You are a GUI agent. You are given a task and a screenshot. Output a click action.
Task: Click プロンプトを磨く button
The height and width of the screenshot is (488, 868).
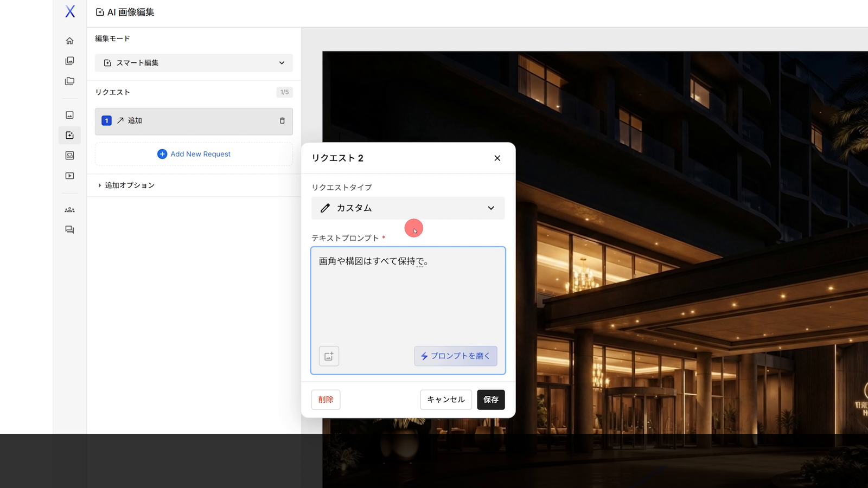pyautogui.click(x=456, y=356)
